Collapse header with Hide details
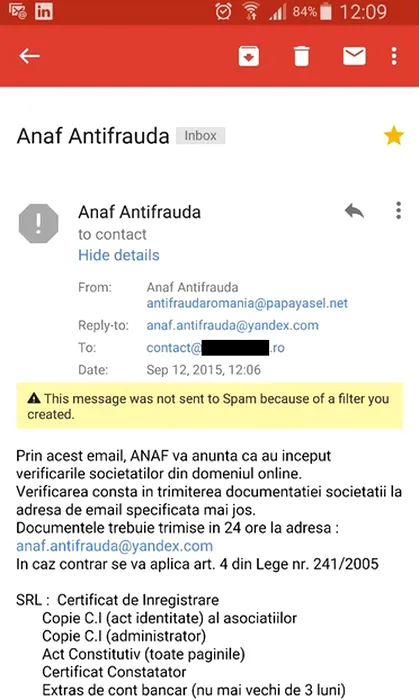This screenshot has width=419, height=700. (119, 255)
